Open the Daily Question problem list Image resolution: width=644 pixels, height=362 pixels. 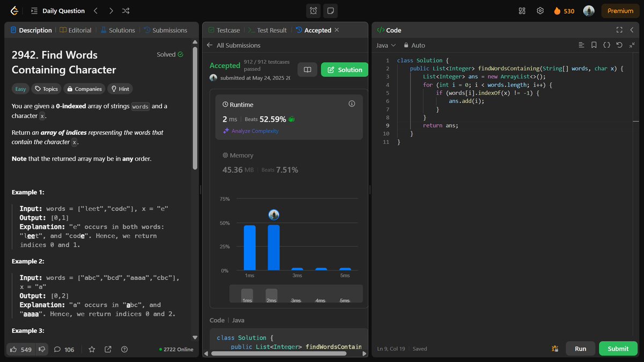pos(58,11)
